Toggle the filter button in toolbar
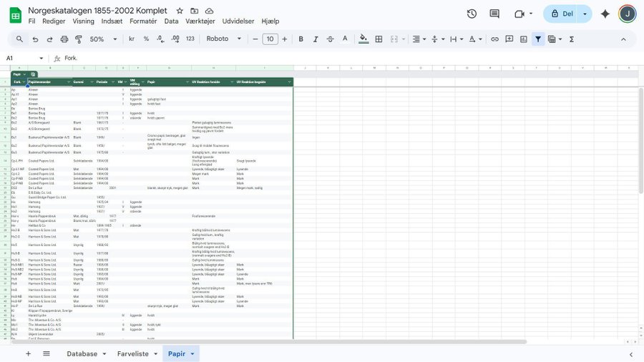Viewport: 644px width, 362px height. tap(537, 39)
